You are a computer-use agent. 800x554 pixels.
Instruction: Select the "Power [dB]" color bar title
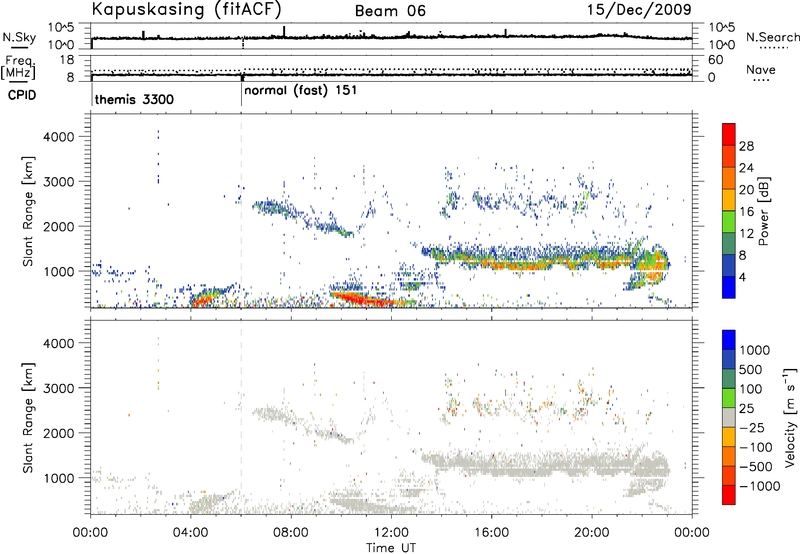pyautogui.click(x=763, y=211)
